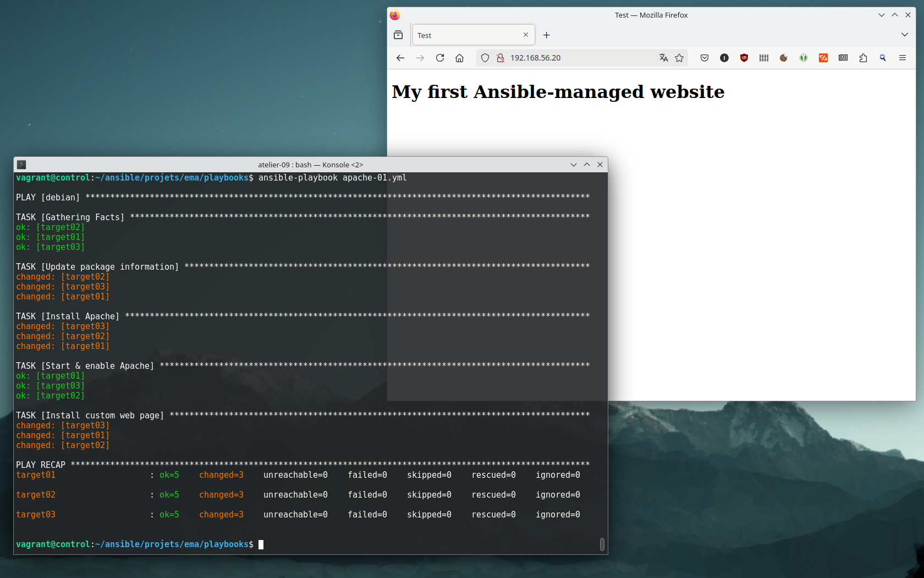Viewport: 924px width, 578px height.
Task: Open the translate page icon
Action: [x=664, y=58]
